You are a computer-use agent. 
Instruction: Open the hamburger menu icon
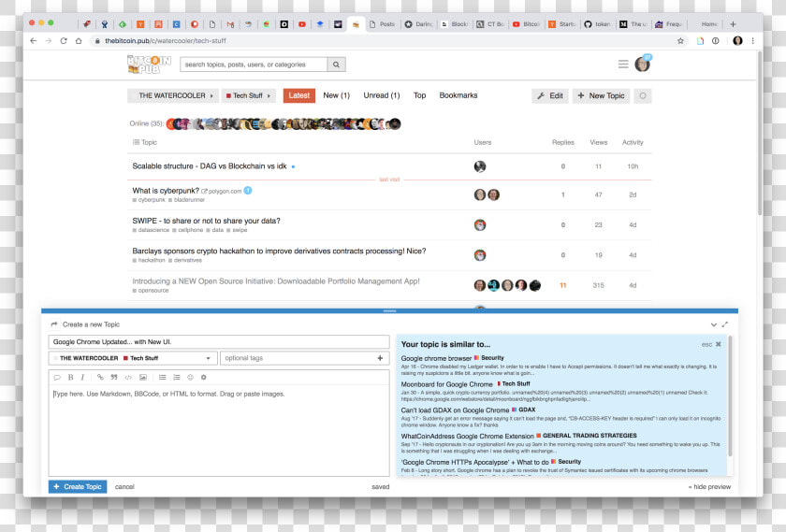coord(623,65)
